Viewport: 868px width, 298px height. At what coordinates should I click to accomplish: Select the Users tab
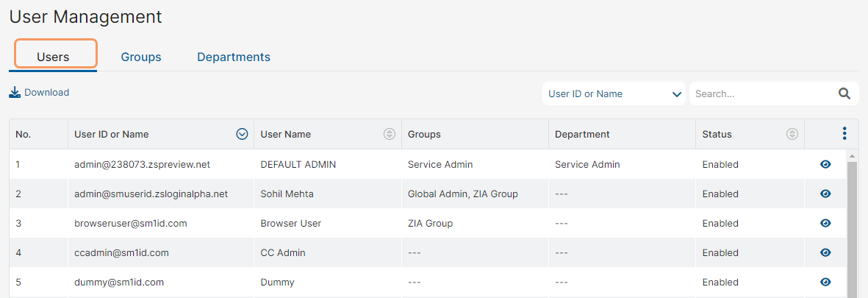[53, 57]
